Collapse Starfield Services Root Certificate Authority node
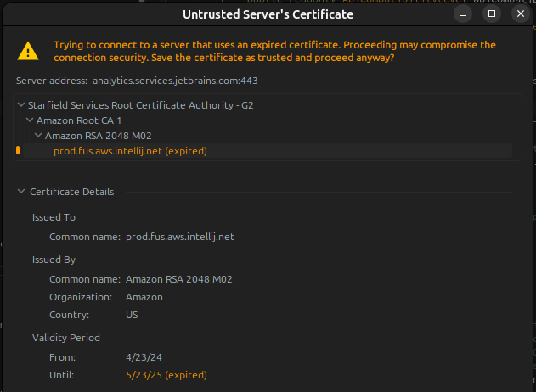 pyautogui.click(x=21, y=105)
